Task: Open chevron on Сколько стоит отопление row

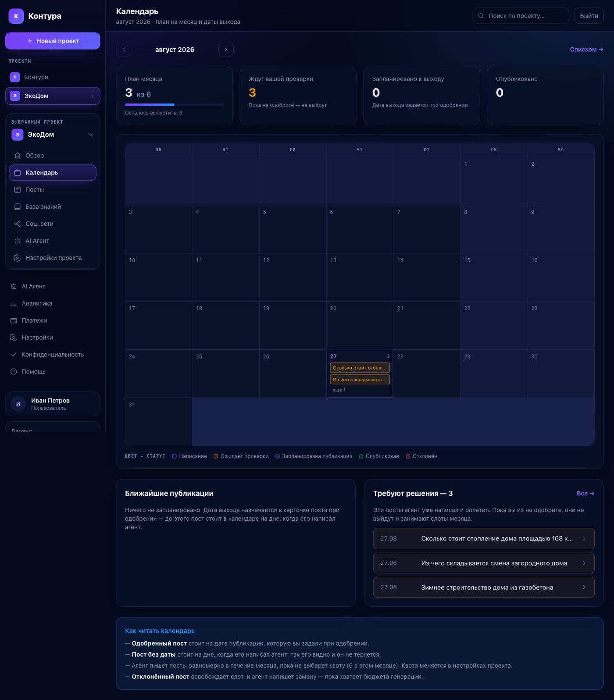Action: coord(584,539)
